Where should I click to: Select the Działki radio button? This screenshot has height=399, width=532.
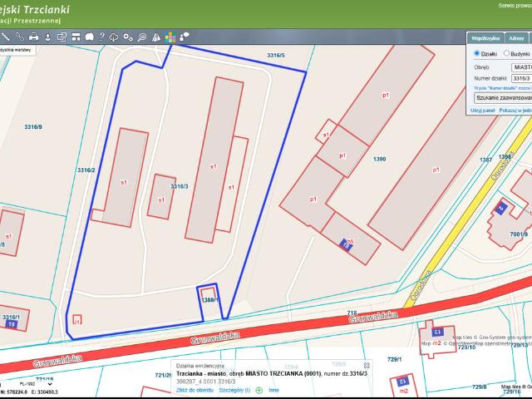[x=477, y=53]
